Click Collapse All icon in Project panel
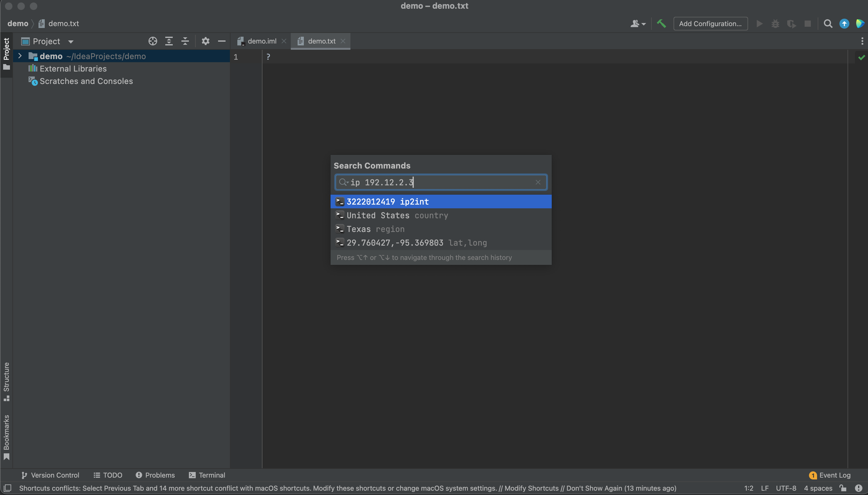 (185, 41)
